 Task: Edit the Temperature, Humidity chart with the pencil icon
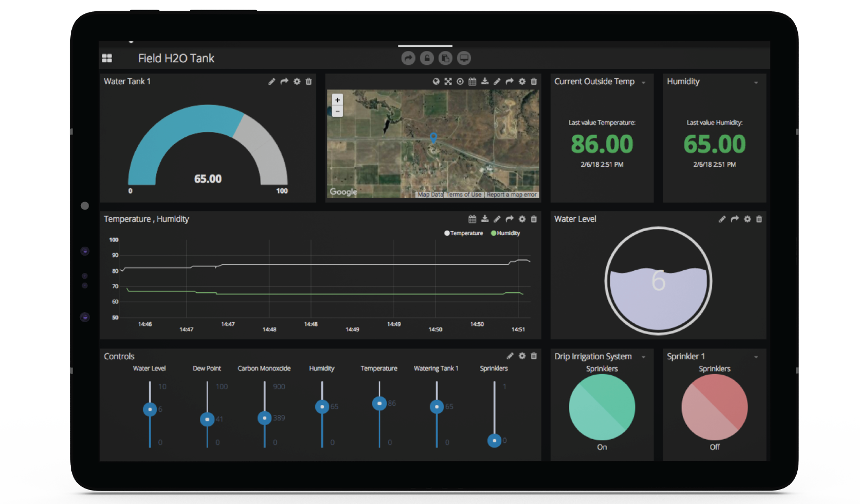pyautogui.click(x=497, y=219)
